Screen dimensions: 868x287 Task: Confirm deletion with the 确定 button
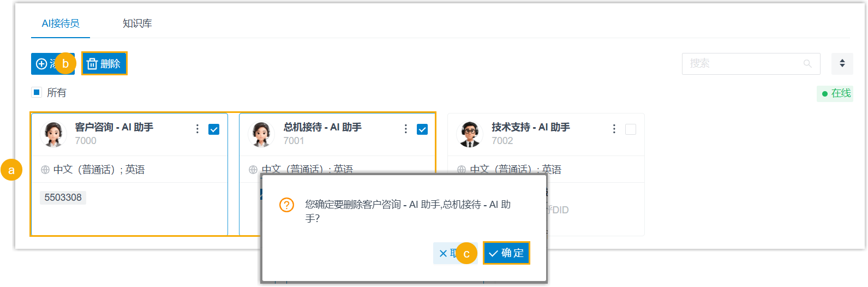pos(506,253)
